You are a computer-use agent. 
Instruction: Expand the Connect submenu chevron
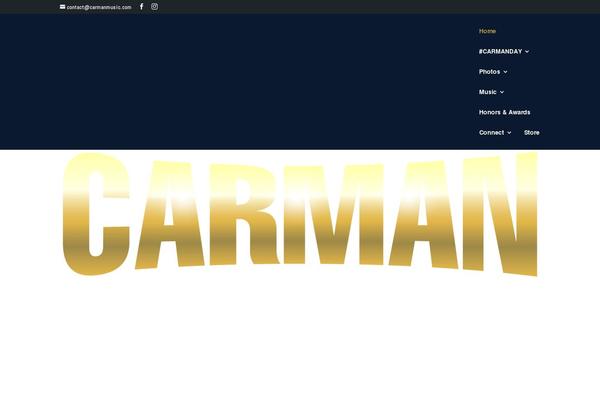pos(509,133)
